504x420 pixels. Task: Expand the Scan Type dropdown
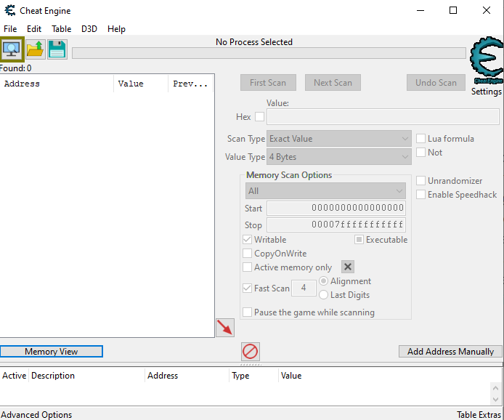point(339,139)
